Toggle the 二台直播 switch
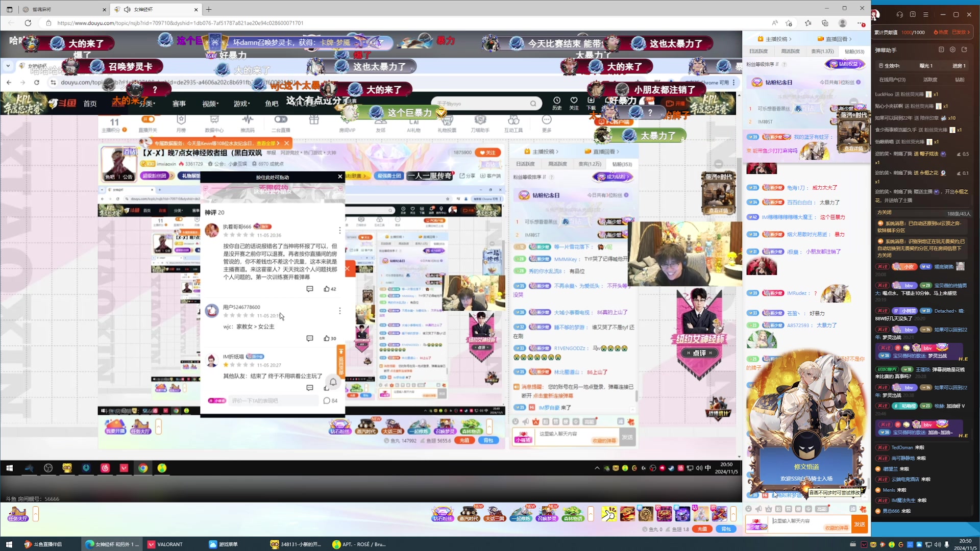Screen dimensions: 980x551 click(281, 119)
